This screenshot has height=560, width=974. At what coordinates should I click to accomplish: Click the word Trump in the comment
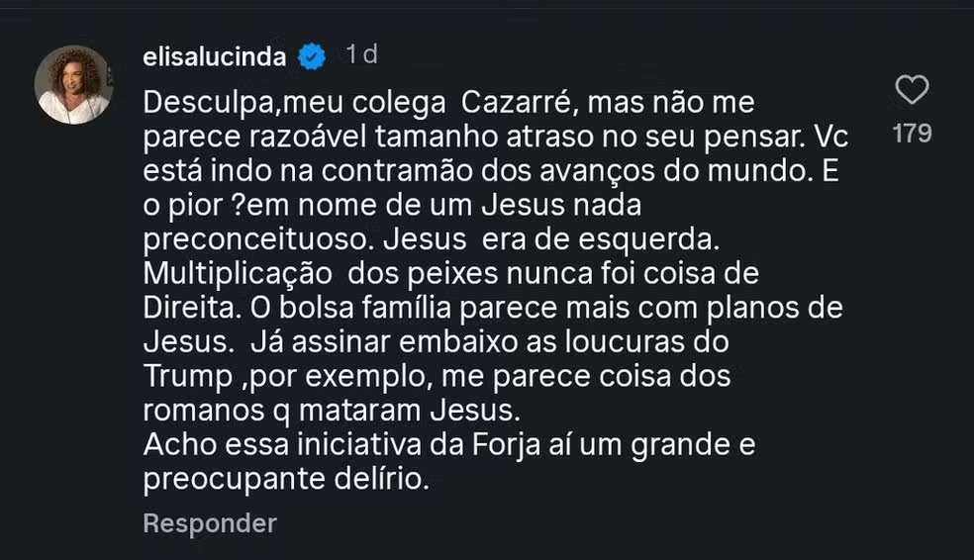183,377
